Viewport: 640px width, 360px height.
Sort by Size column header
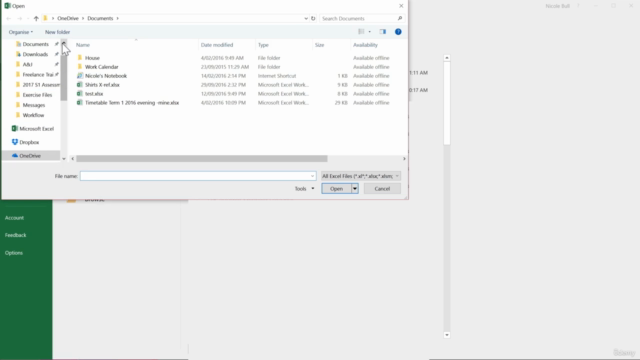(x=320, y=45)
